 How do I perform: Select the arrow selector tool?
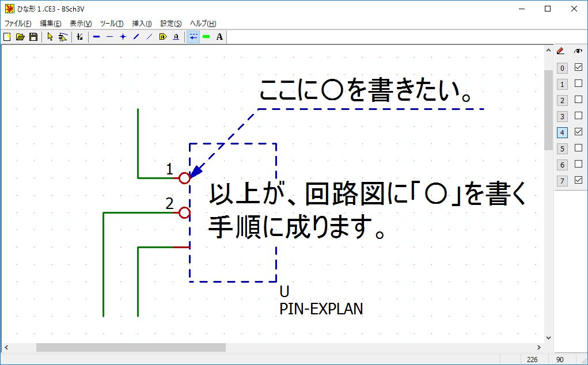[50, 37]
